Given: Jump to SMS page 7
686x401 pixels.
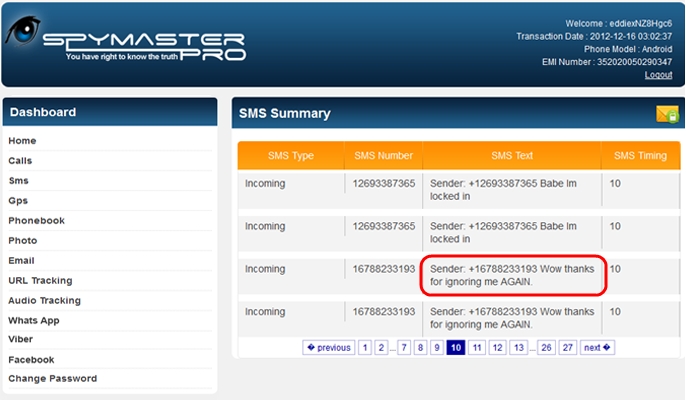Looking at the screenshot, I should point(404,348).
